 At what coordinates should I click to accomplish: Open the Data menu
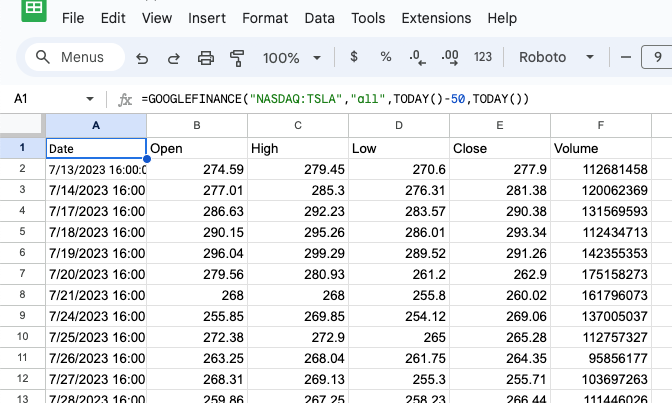(319, 18)
